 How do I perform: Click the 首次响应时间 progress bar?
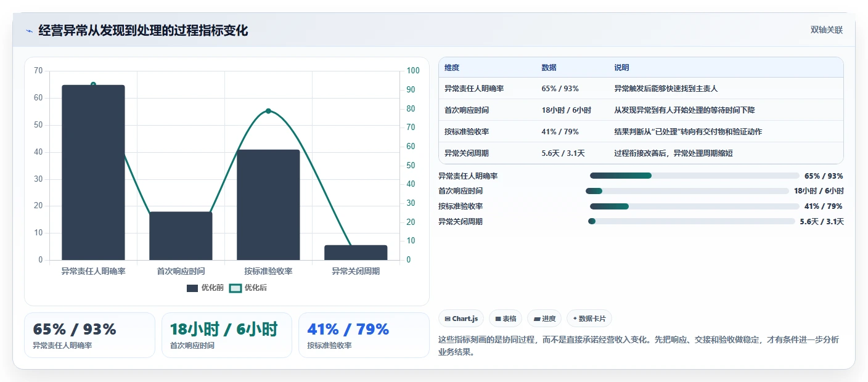(687, 191)
